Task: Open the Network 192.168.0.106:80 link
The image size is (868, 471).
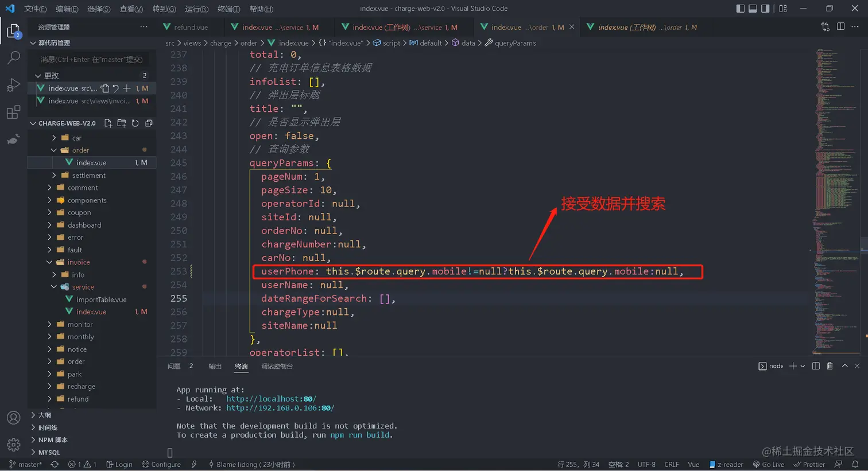Action: click(x=280, y=408)
